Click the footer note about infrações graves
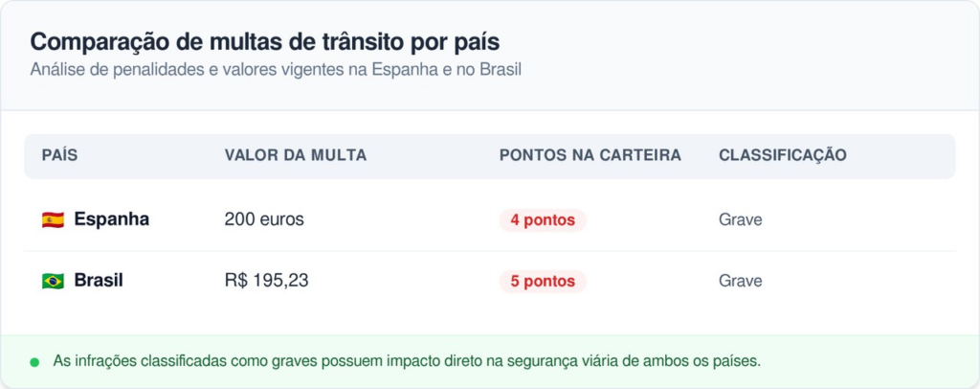Image resolution: width=980 pixels, height=389 pixels. point(407,361)
